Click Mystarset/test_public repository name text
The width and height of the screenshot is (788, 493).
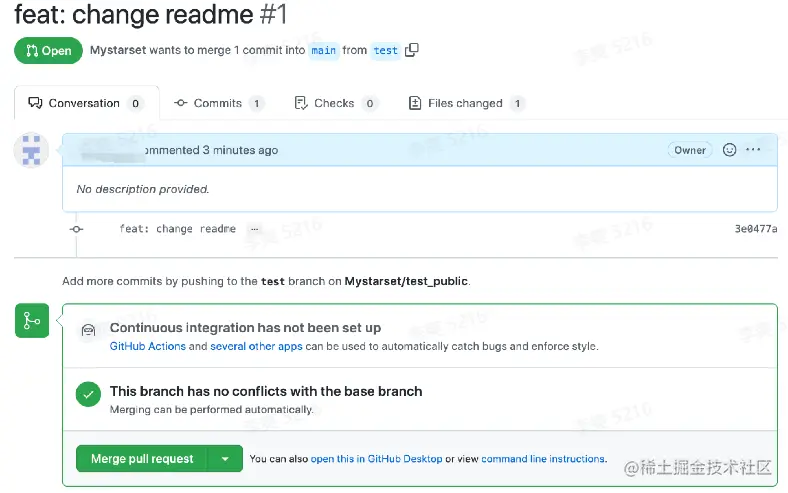click(x=406, y=281)
